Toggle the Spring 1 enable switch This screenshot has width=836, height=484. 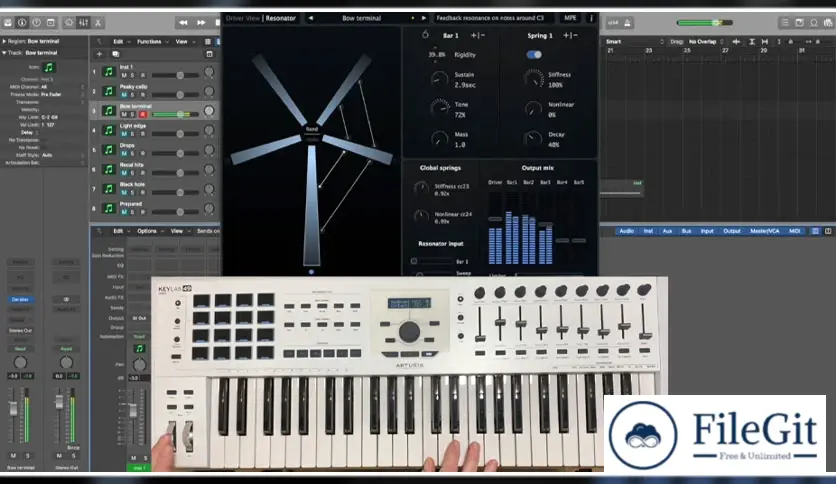point(534,54)
